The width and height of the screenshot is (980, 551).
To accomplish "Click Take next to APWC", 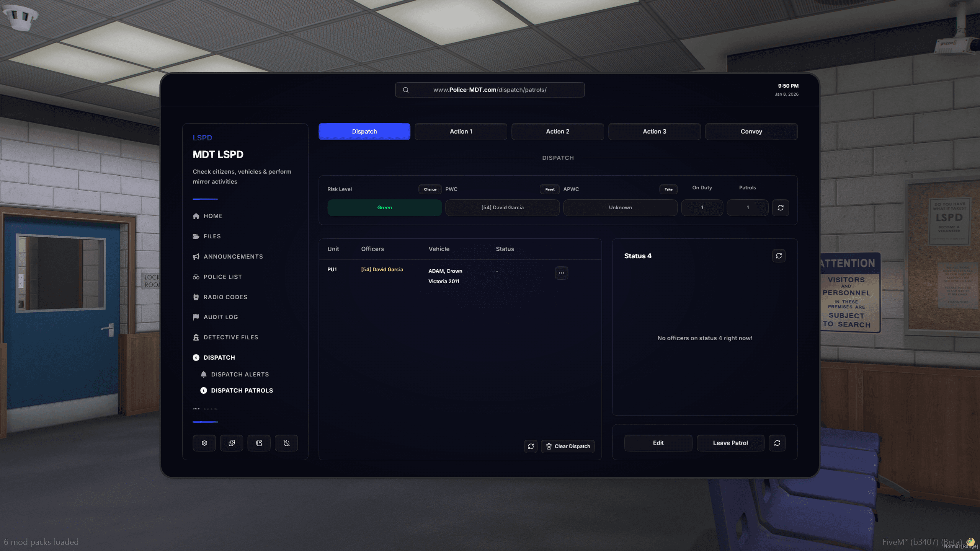I will 668,189.
